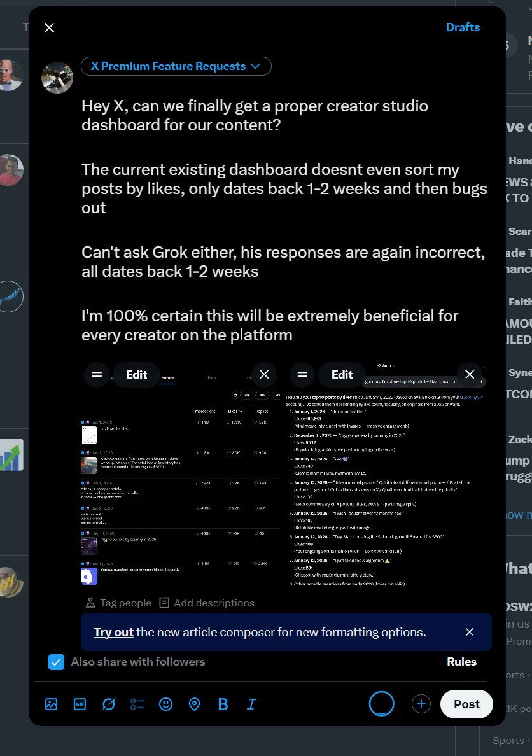Image resolution: width=532 pixels, height=756 pixels.
Task: Click the Grok enhance icon
Action: click(109, 704)
